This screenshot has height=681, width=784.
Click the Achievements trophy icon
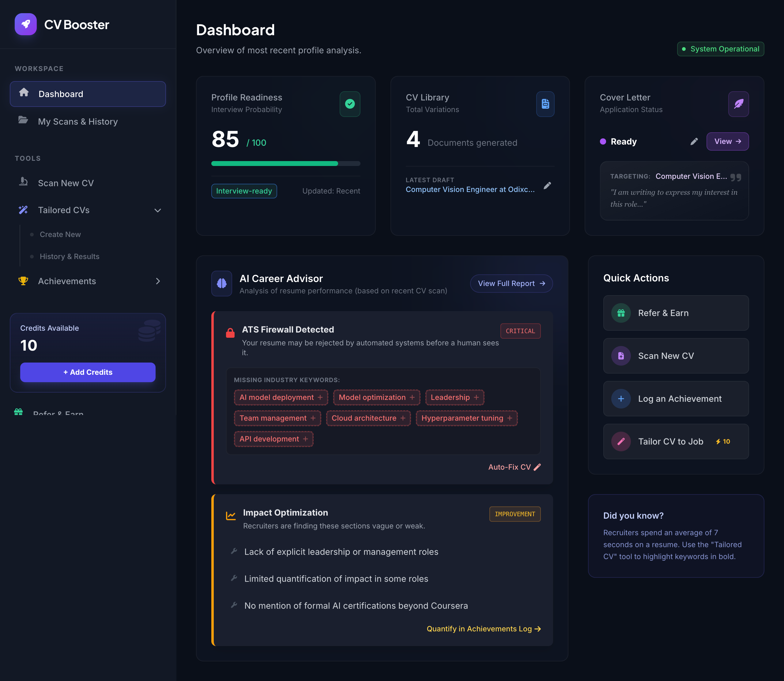24,281
